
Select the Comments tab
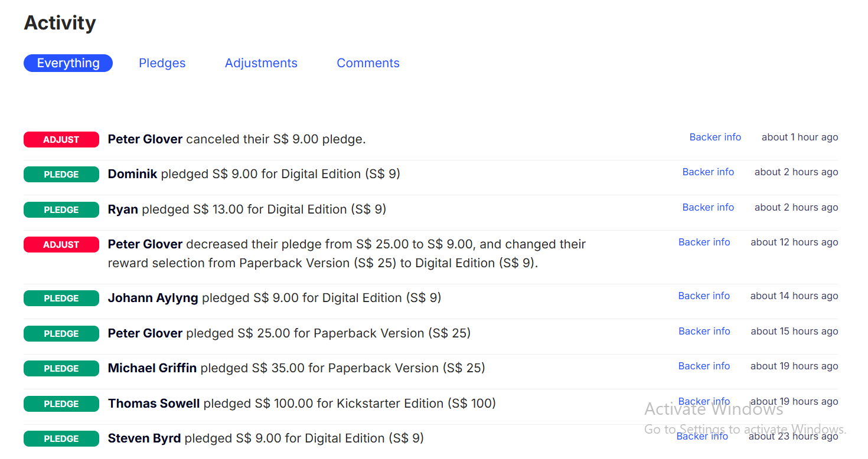pos(368,63)
